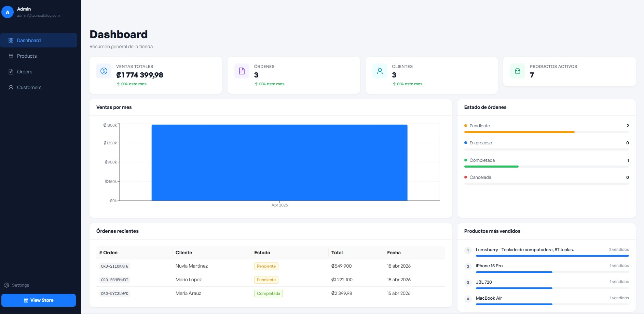The height and width of the screenshot is (314, 644).
Task: Click the person icon in Clientes card
Action: [x=380, y=71]
